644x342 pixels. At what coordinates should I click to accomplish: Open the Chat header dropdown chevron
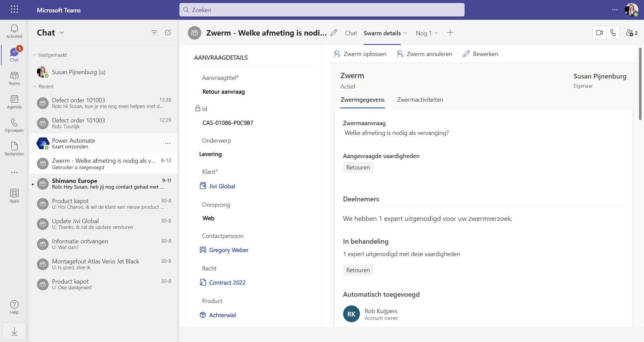click(62, 33)
